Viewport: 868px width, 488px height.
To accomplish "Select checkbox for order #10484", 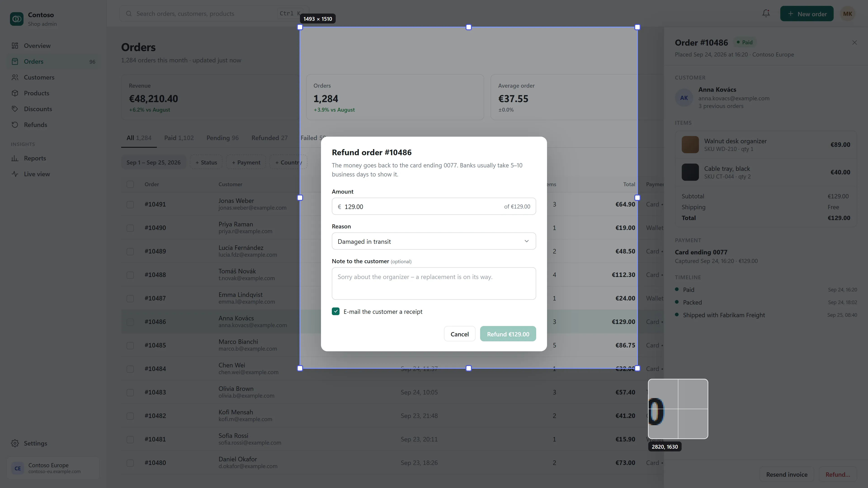I will tap(130, 369).
